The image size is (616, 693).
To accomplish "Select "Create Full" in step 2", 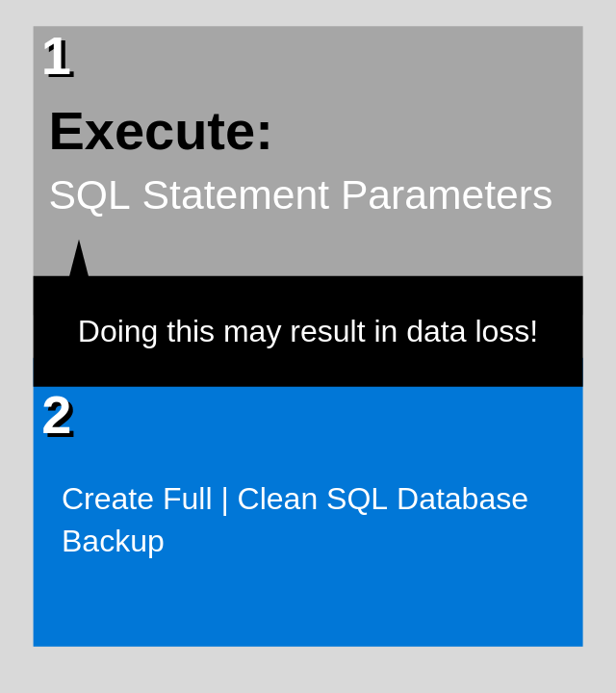I will [x=137, y=499].
